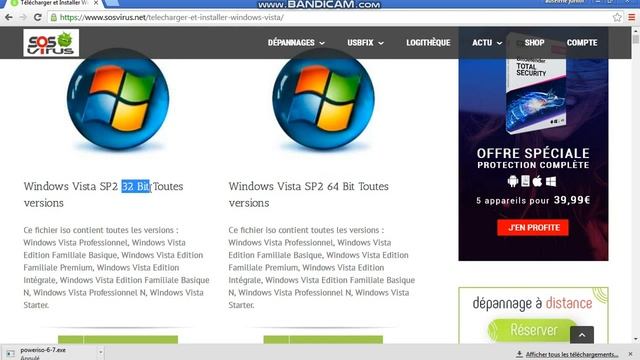Click the 32 Bit Windows Vista orb image
This screenshot has height=360, width=640.
tap(118, 99)
